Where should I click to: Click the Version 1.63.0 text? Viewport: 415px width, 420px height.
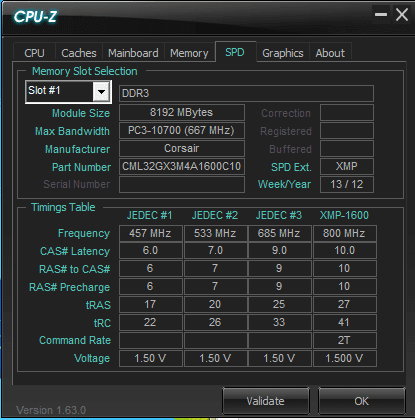pos(51,410)
